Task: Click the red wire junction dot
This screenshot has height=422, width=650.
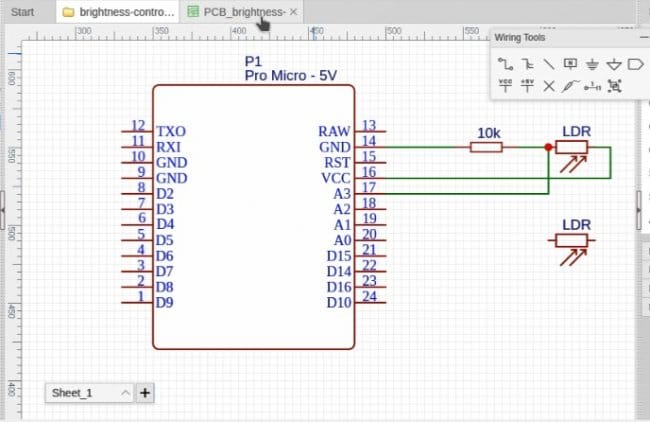Action: [x=548, y=147]
